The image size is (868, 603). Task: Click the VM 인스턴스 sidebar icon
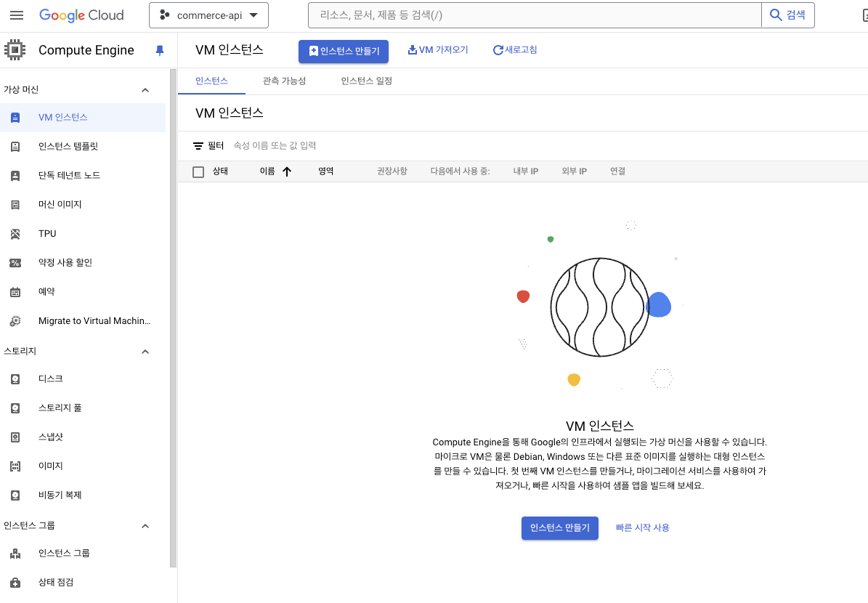tap(15, 118)
